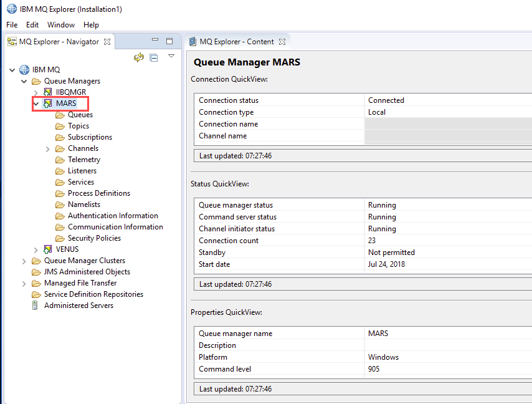Screen dimensions: 532x404
Task: Click the Security Policies folder icon
Action: click(x=60, y=238)
